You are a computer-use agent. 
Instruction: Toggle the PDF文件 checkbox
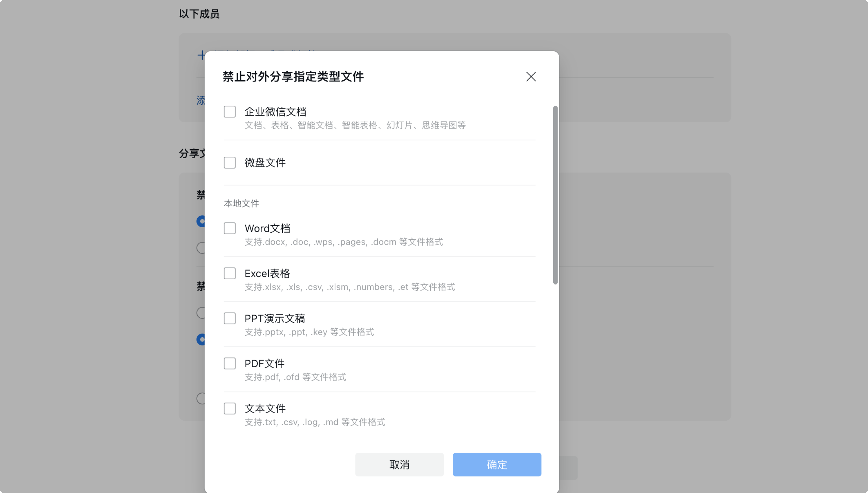coord(230,363)
